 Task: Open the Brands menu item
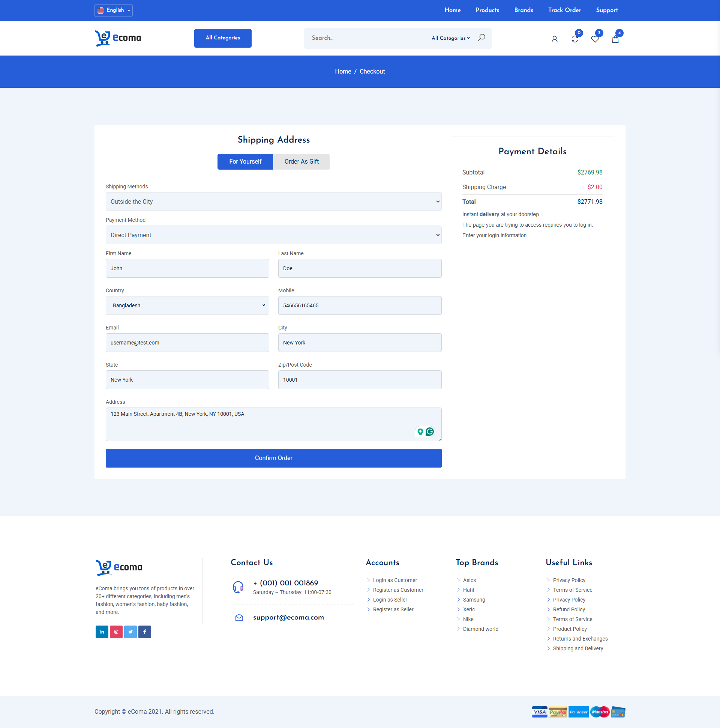tap(523, 10)
